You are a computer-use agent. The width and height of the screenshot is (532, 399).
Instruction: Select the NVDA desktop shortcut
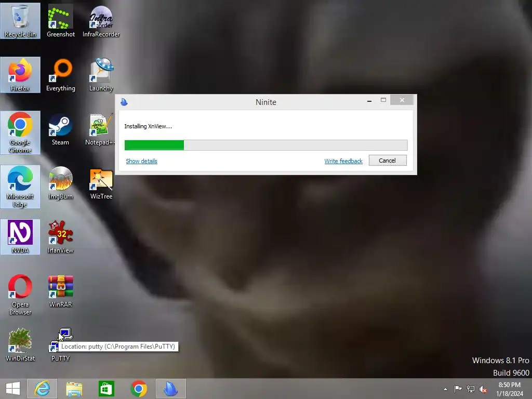pyautogui.click(x=20, y=237)
